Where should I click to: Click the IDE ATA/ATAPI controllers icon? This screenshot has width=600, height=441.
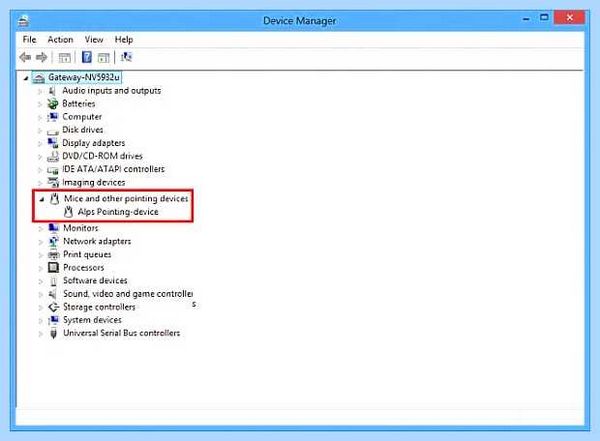pos(53,170)
